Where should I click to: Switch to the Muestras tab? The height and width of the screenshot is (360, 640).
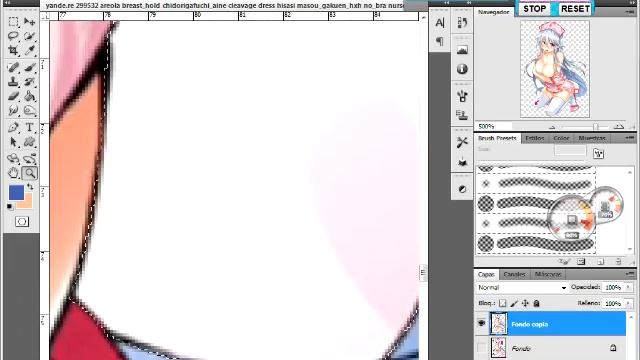592,138
